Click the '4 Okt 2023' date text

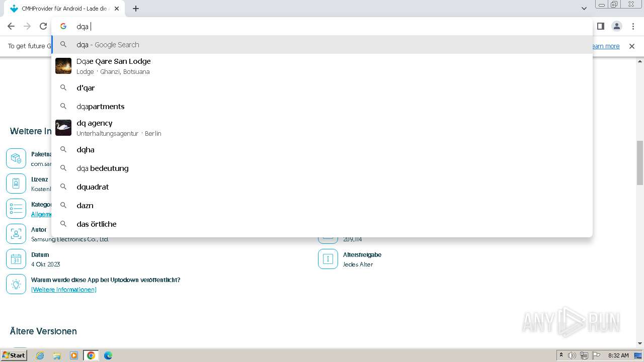(46, 264)
